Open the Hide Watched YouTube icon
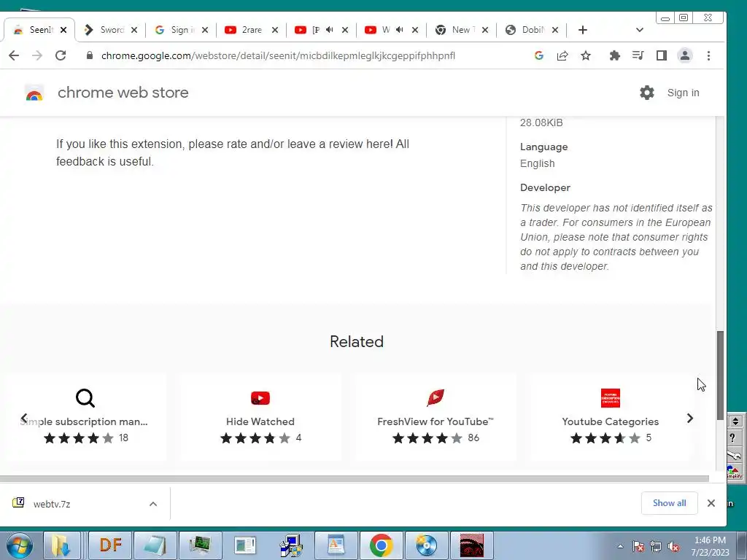Viewport: 747px width, 560px height. coord(260,398)
